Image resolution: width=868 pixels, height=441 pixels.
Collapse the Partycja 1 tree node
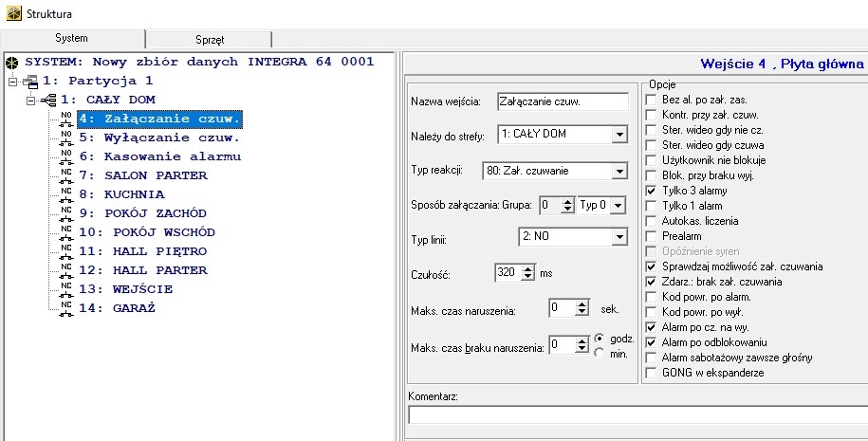tap(13, 82)
